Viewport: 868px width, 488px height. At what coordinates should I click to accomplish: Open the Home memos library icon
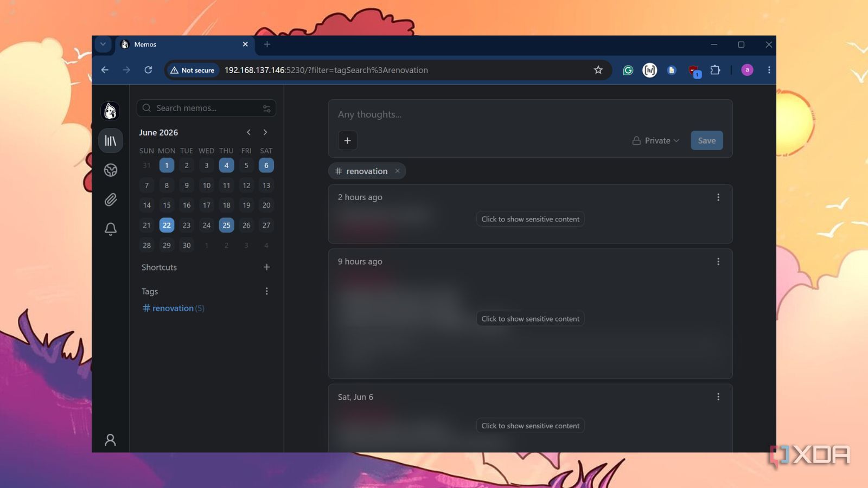pos(111,141)
